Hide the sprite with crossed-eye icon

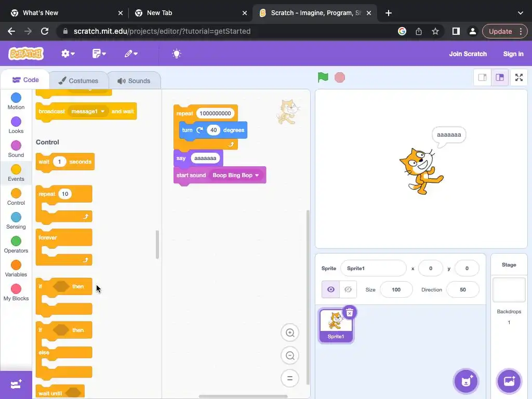point(348,289)
